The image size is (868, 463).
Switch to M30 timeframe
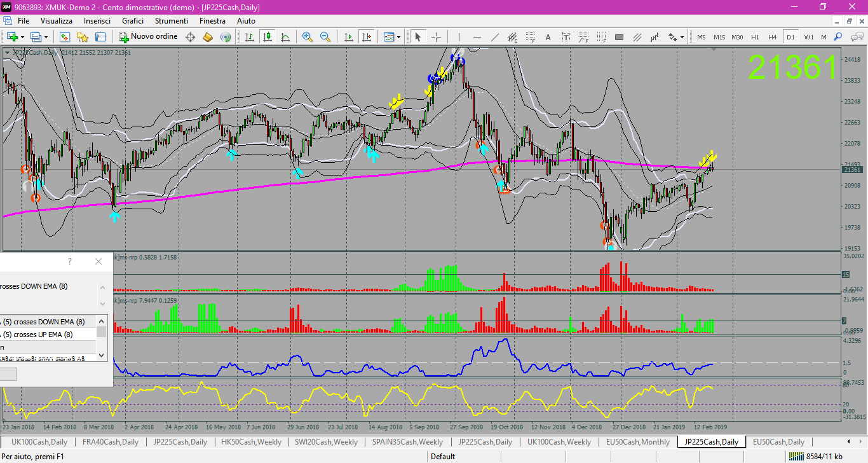737,37
